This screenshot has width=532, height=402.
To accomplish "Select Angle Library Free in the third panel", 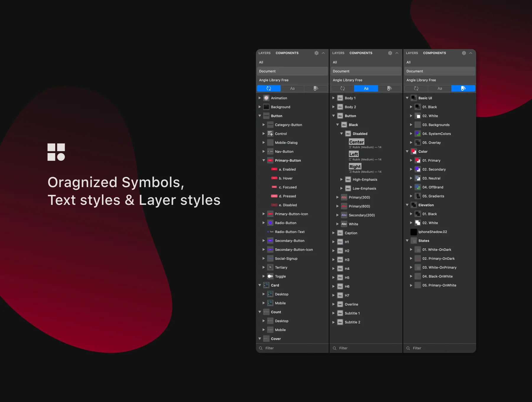I will pyautogui.click(x=440, y=80).
